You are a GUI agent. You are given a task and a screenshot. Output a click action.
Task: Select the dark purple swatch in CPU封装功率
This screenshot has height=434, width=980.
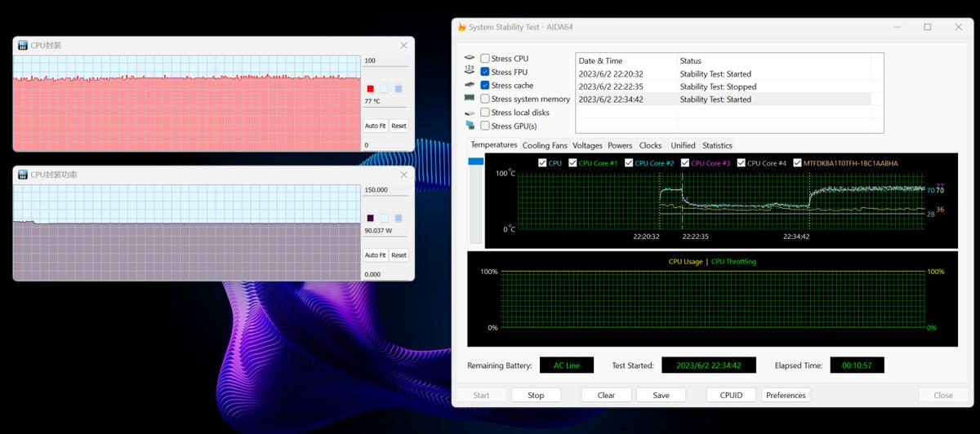pos(370,218)
